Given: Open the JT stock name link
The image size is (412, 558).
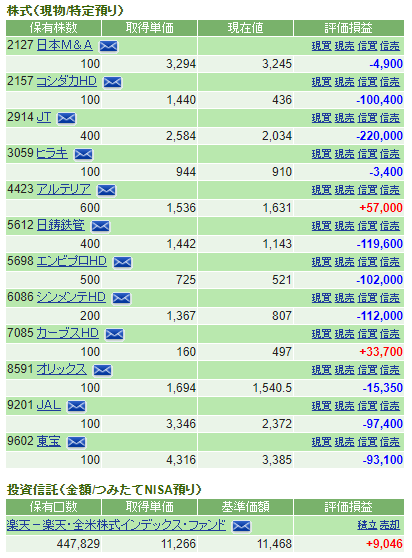Looking at the screenshot, I should coord(44,117).
